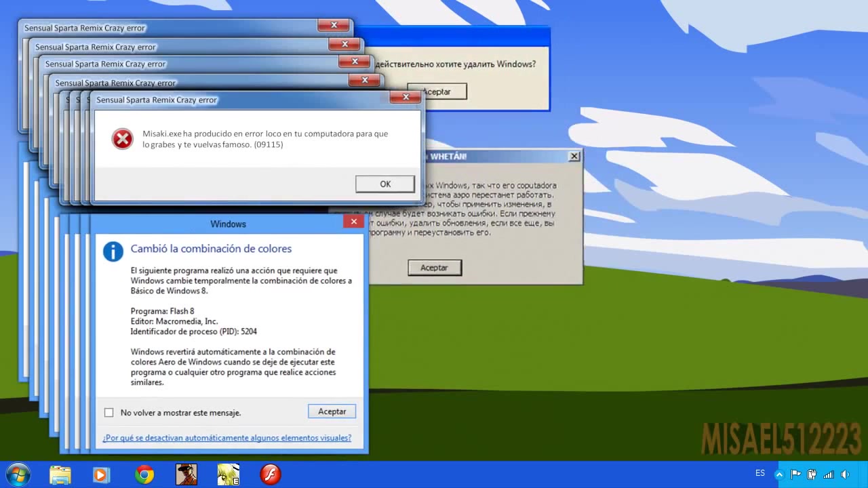Open the Windows Start orb
Screen dimensions: 868x488
click(x=17, y=474)
